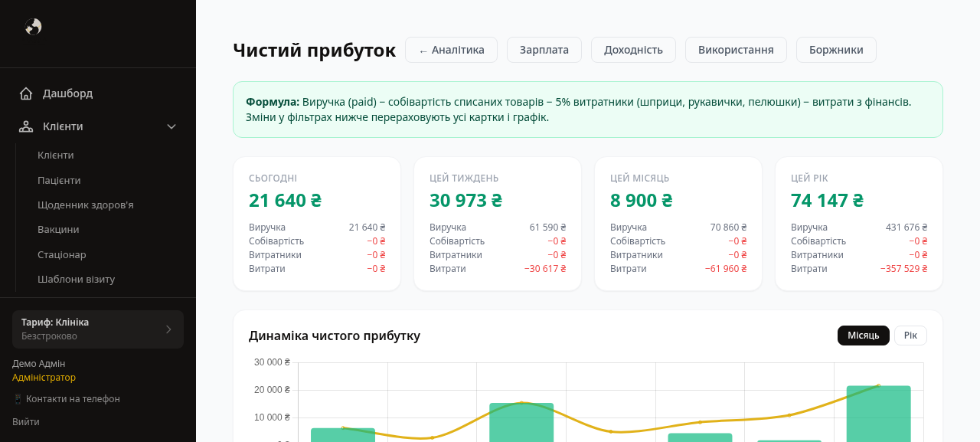Click Вийти to log out
980x442 pixels.
(26, 421)
